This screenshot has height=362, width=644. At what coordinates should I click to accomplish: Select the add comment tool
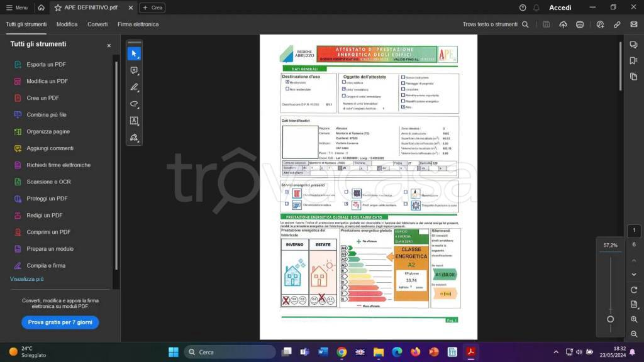[x=134, y=70]
